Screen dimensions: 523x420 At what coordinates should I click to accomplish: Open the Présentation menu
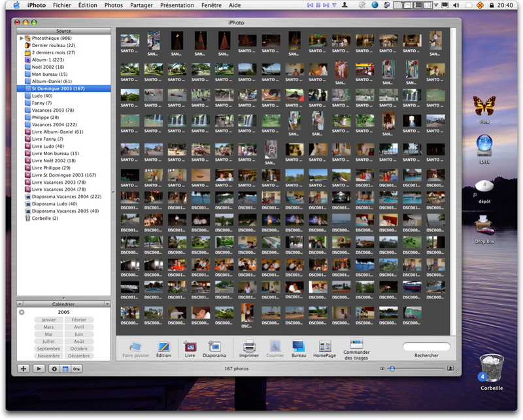tap(177, 5)
